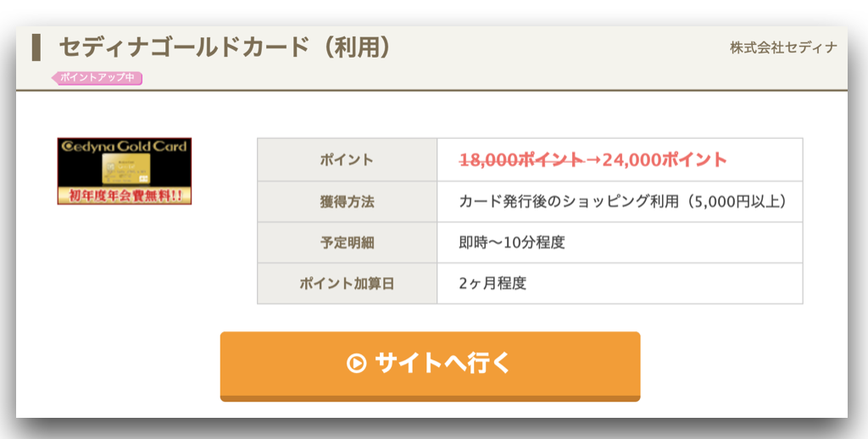Click the 即時〜10分程度 value cell
Viewport: 868px width, 439px height.
point(620,242)
